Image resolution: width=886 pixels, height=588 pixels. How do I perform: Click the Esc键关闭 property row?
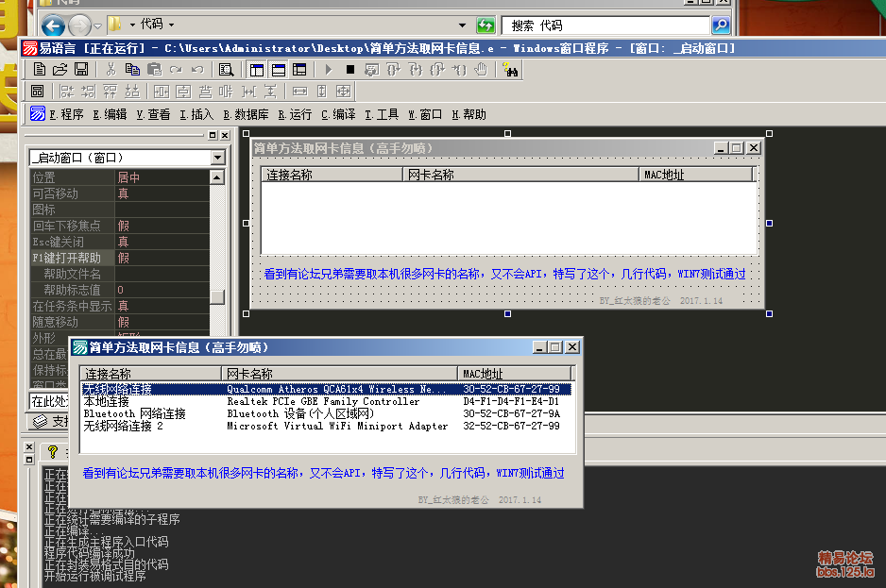tap(120, 242)
